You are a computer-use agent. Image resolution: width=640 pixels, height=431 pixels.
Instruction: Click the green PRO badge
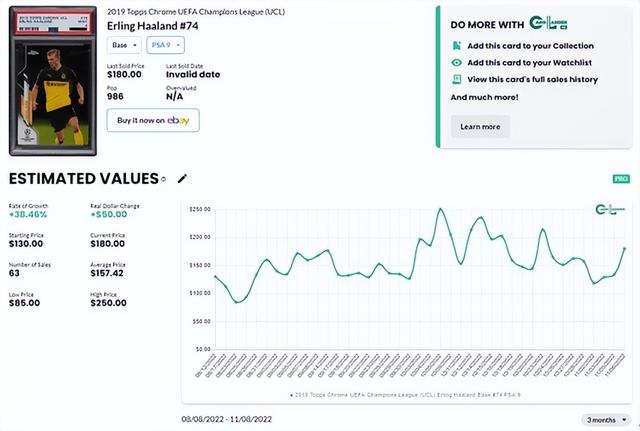620,179
